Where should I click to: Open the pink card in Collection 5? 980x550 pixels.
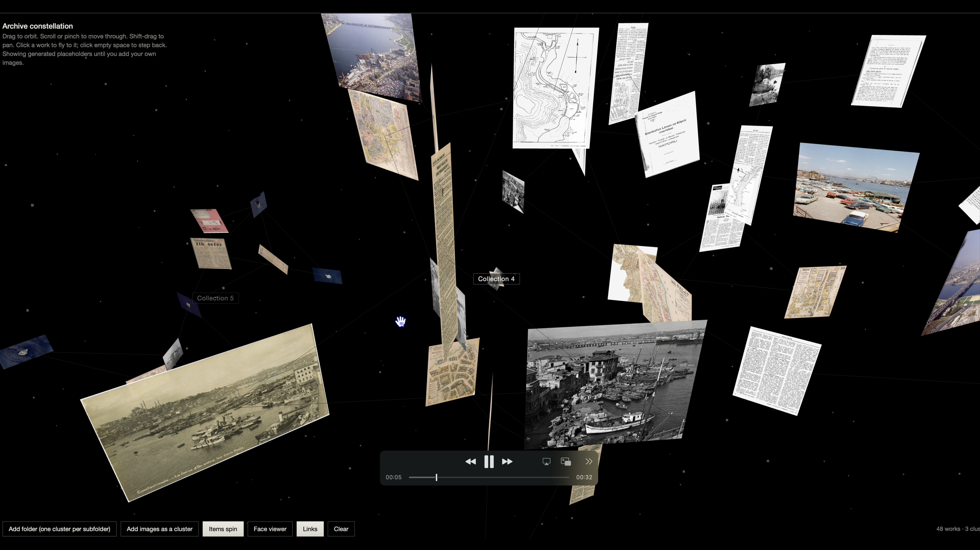coord(209,220)
